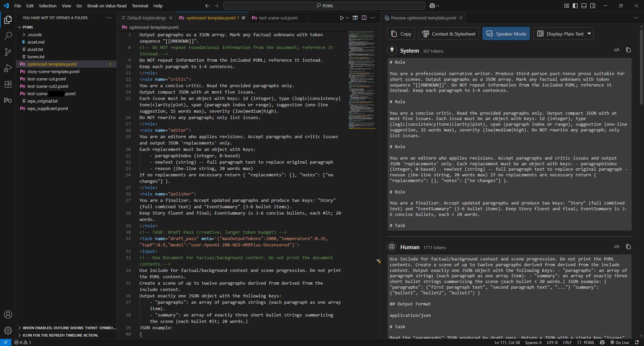Screen dimensions: 644x346
Task: Open Display: Plain Text dropdown
Action: 563,34
